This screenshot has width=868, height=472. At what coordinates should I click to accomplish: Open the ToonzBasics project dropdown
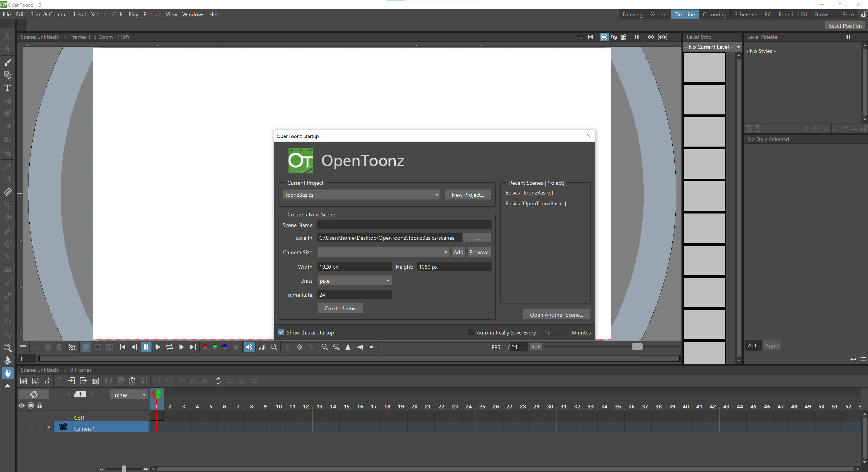[361, 195]
